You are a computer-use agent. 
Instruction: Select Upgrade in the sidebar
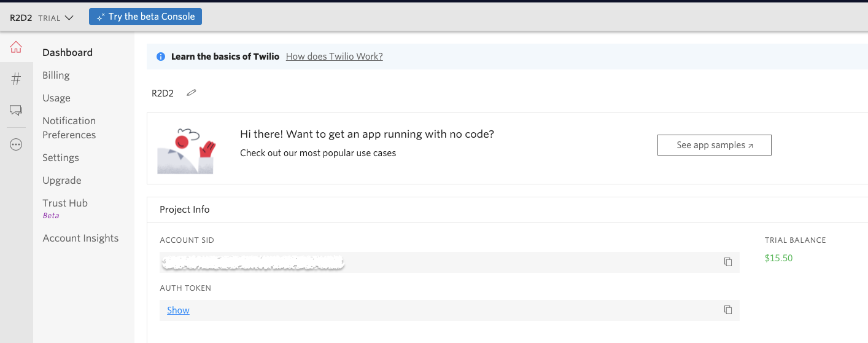click(x=62, y=180)
